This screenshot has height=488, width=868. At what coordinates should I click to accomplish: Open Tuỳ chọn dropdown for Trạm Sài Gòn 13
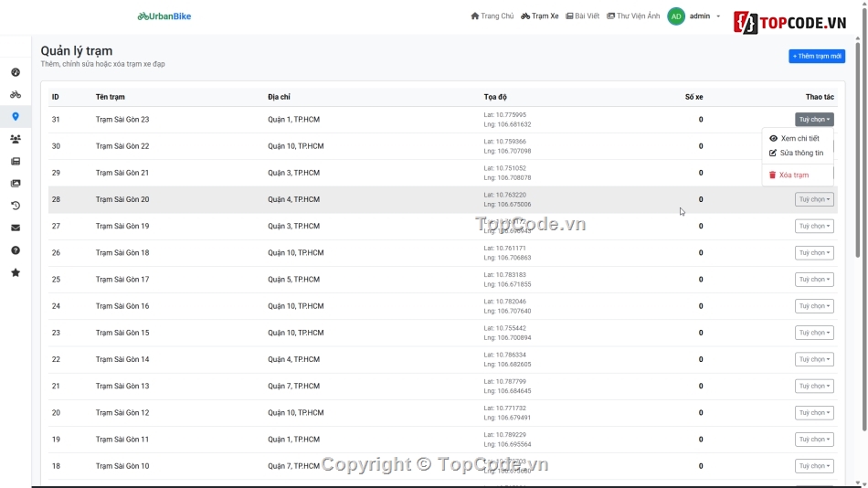814,386
